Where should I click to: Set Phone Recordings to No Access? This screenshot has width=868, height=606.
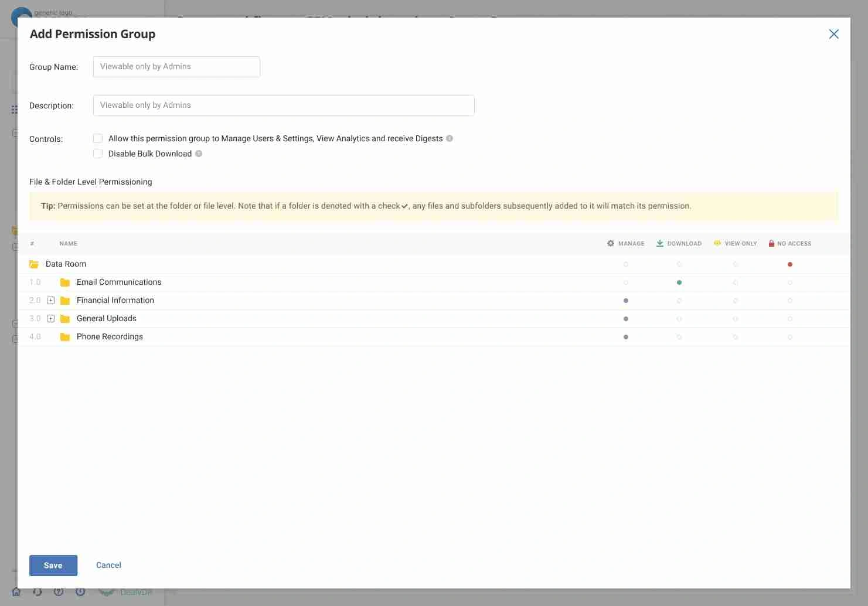click(x=790, y=337)
